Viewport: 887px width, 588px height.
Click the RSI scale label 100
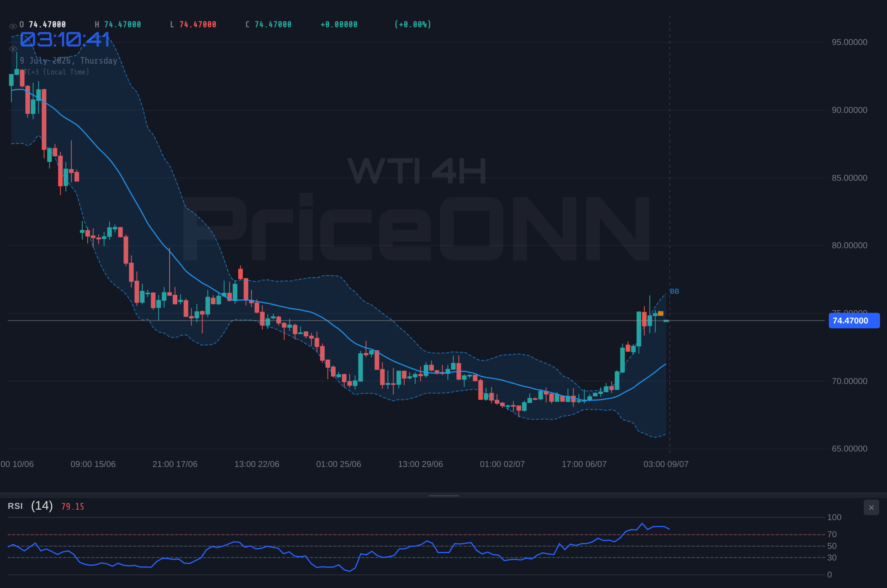834,517
